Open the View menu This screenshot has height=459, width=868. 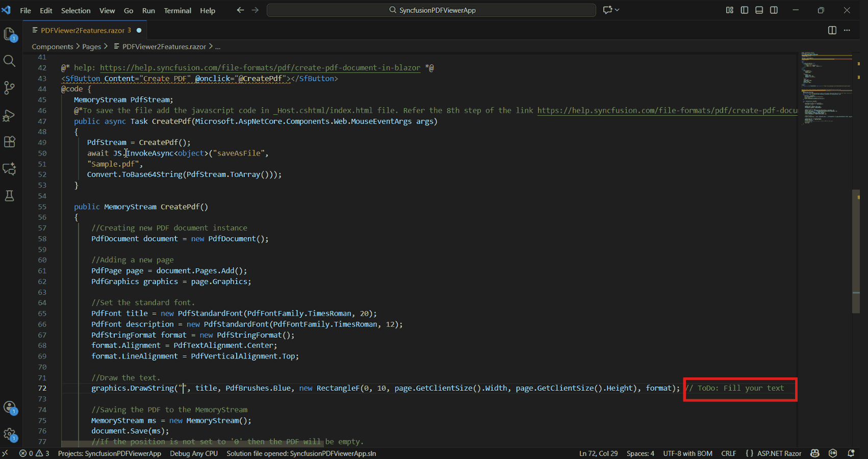107,10
